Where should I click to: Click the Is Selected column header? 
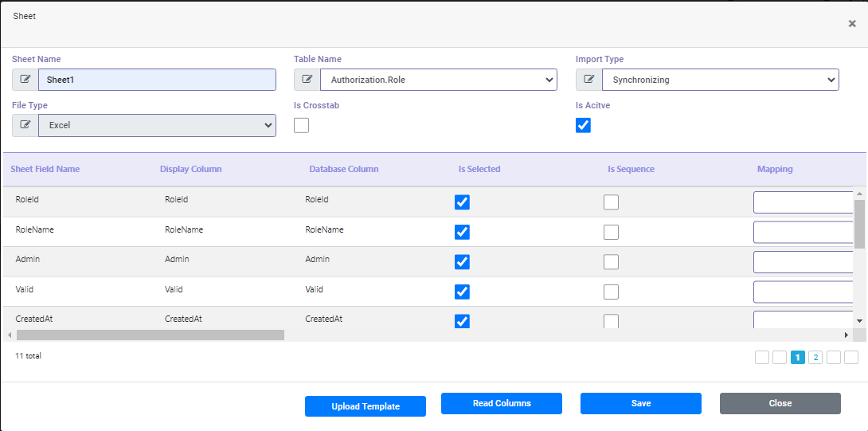point(479,169)
